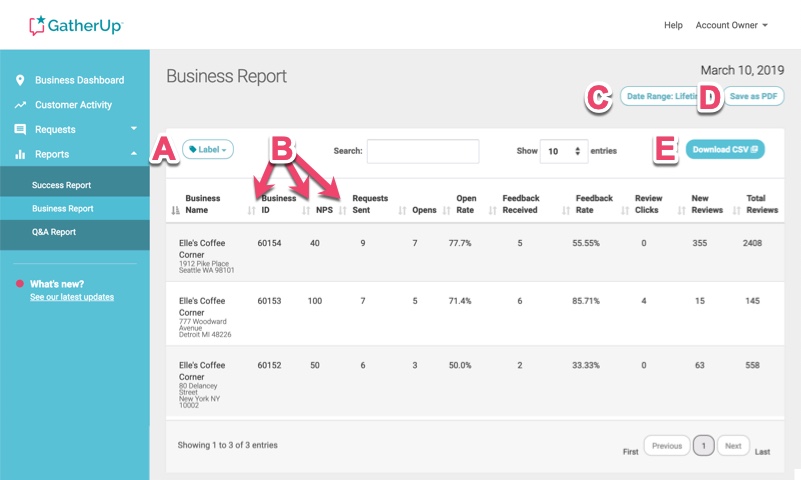Open the Help link
Image resolution: width=801 pixels, height=480 pixels.
673,25
